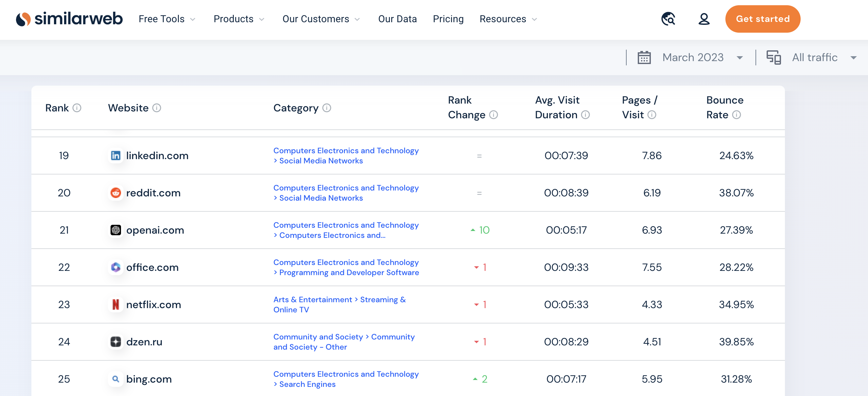Click reddit.com bounce rate 38.07%
The image size is (868, 396).
pyautogui.click(x=736, y=193)
